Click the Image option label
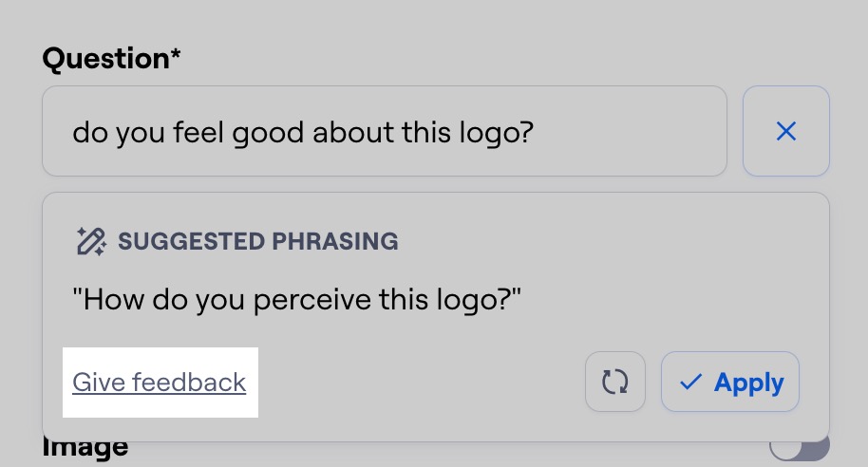Screen dimensions: 868x467 pos(85,447)
